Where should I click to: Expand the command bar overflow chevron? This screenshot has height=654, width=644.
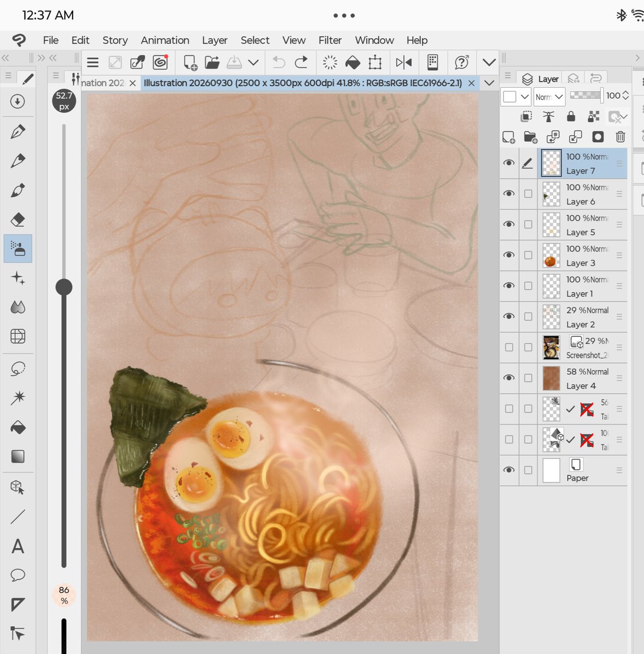[x=489, y=63]
